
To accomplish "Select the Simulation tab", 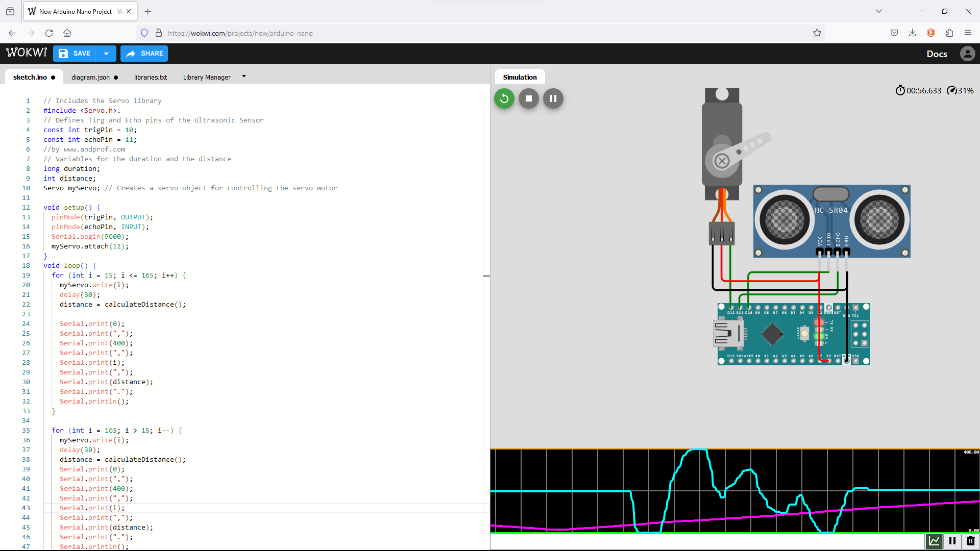I will [520, 77].
